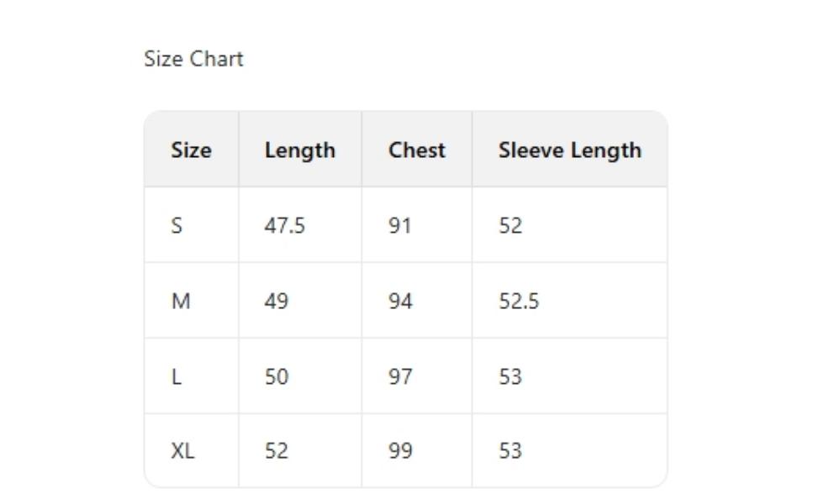Click the "L" size row label

click(x=177, y=376)
